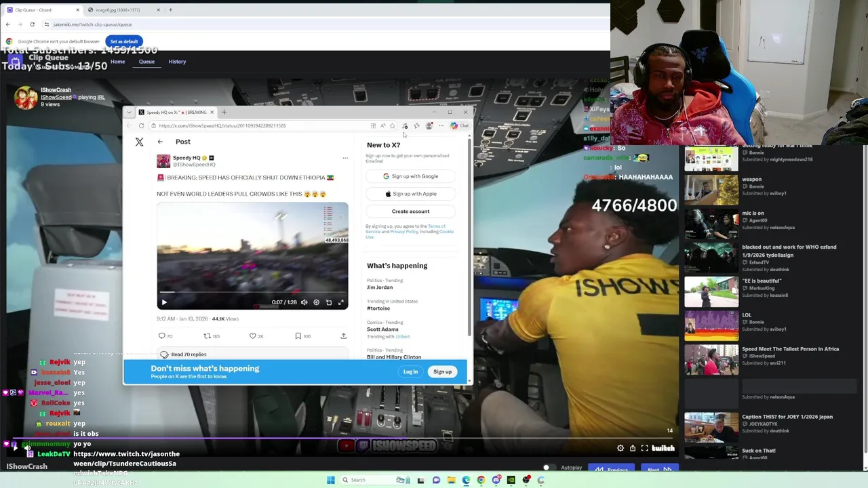Click Sign up on blue banner

tap(442, 371)
